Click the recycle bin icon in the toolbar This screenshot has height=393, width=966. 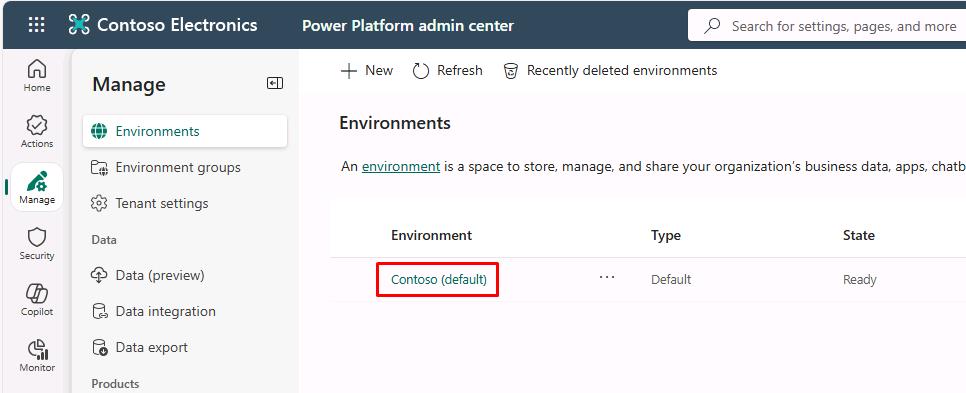(511, 71)
